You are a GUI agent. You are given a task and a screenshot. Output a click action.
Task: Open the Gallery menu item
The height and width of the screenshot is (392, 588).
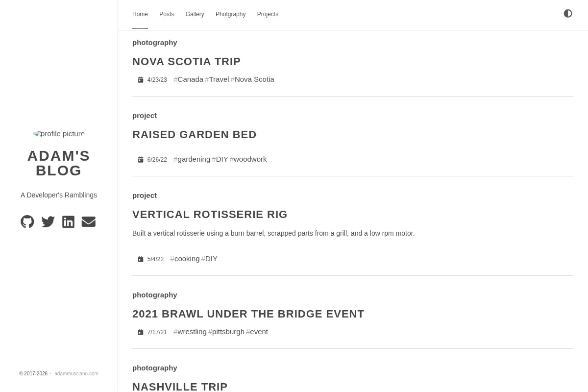pyautogui.click(x=195, y=14)
